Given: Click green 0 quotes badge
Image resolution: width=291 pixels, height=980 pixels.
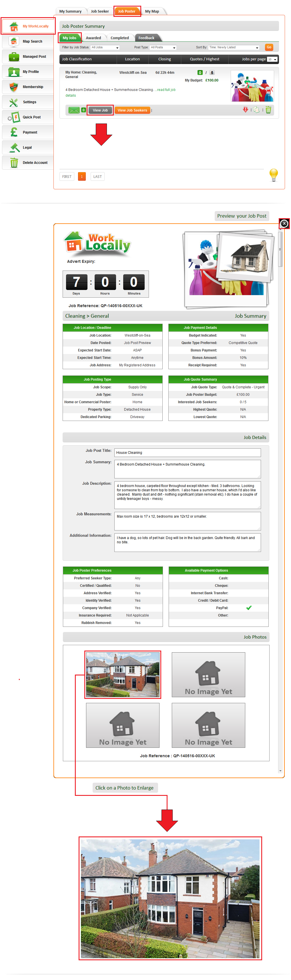Looking at the screenshot, I should pos(200,73).
